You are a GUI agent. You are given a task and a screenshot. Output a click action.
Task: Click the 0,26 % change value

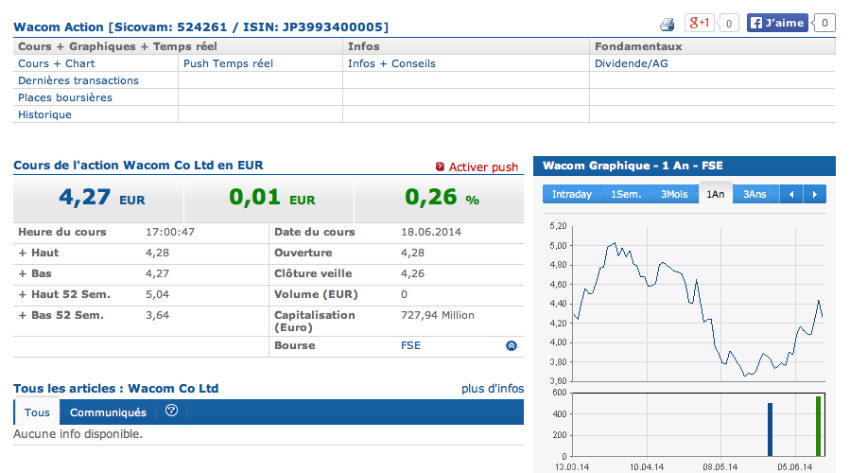[x=442, y=197]
